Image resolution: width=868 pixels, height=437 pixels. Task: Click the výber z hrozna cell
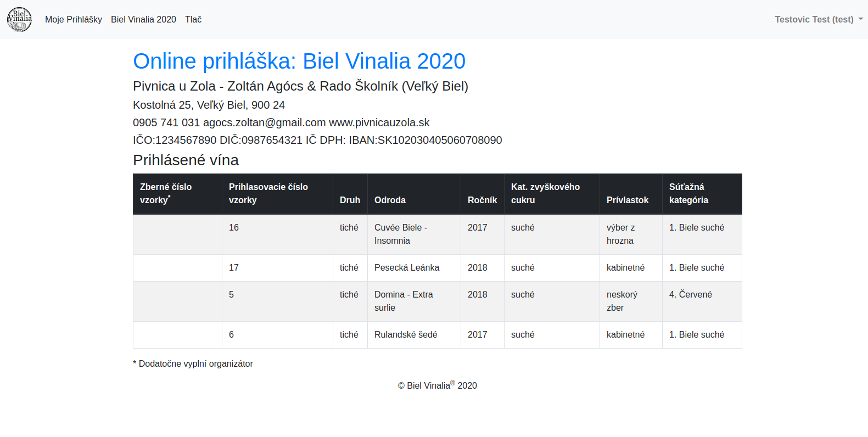620,234
